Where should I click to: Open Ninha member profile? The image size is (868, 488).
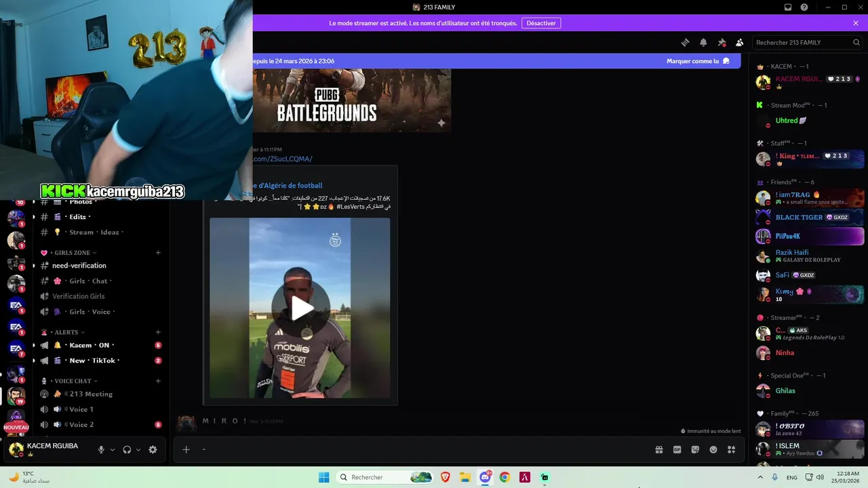[x=810, y=352]
